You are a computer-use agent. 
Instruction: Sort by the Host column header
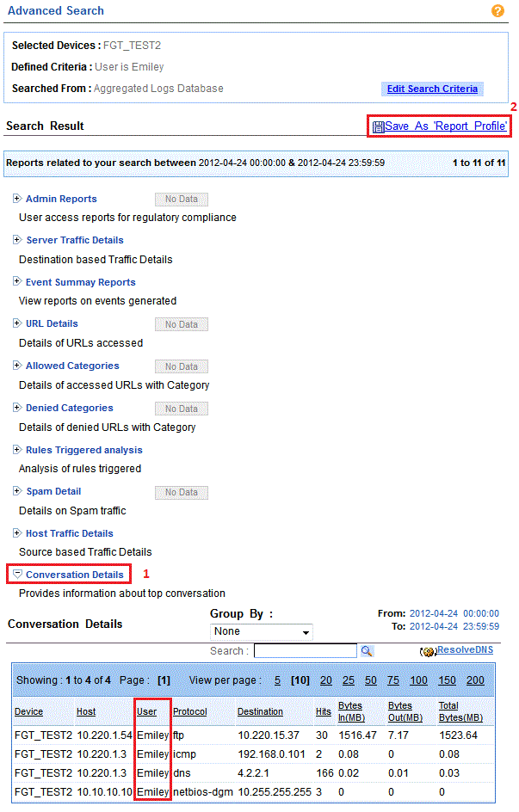[86, 712]
